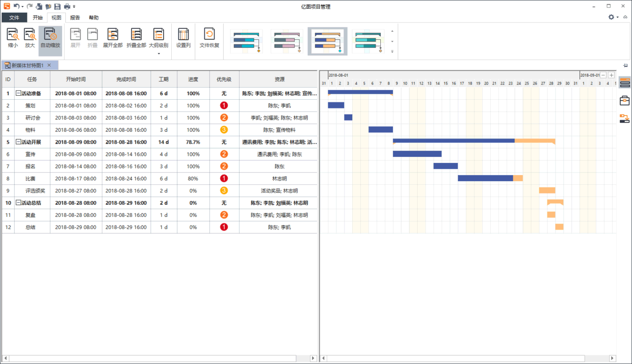Screen dimensions: 632x364
Task: Choose the cyan-blue Gantt theme thumbnail
Action: [x=247, y=41]
